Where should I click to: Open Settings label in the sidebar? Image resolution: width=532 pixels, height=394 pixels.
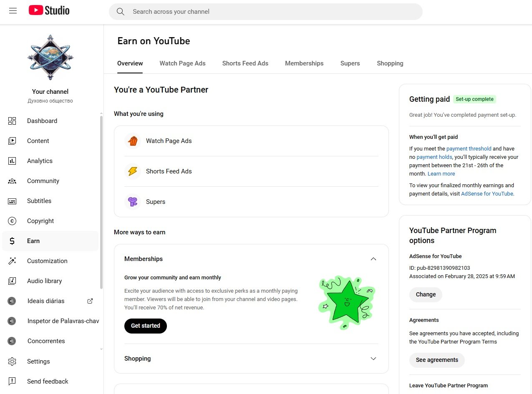[38, 361]
